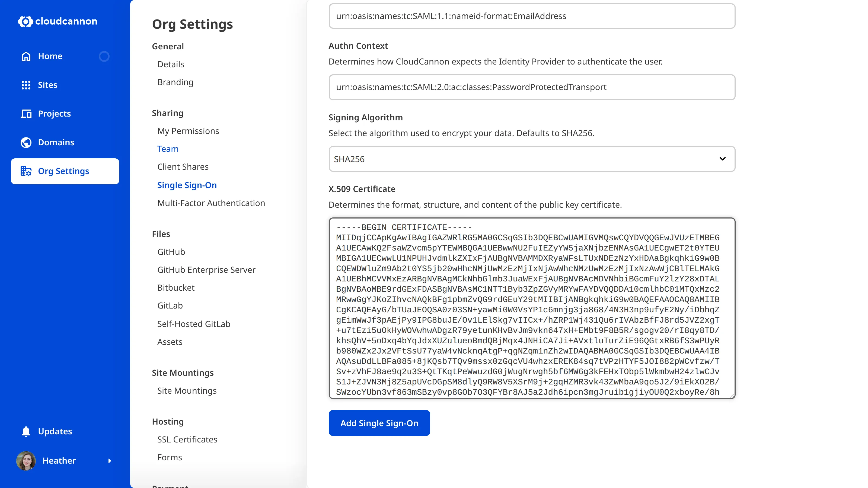Viewport: 868px width, 488px height.
Task: Click Heather's profile avatar
Action: click(x=25, y=461)
